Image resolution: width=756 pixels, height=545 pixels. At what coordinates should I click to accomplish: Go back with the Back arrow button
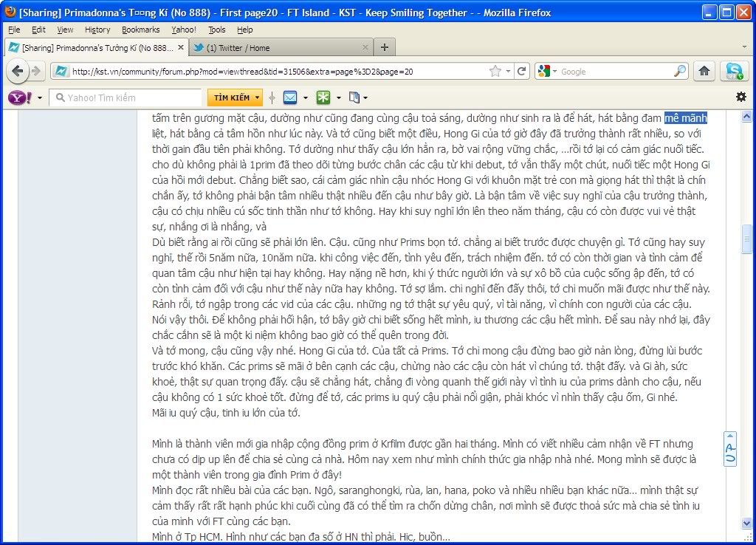click(18, 72)
